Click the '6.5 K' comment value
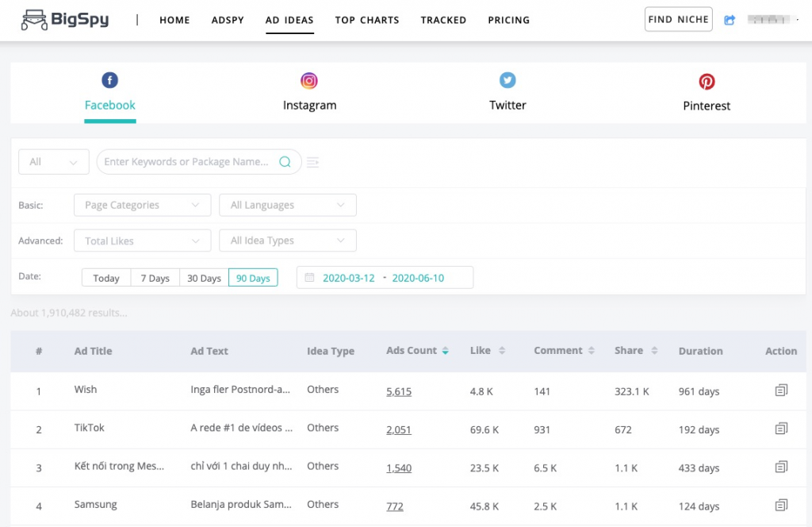812x527 pixels. 546,468
